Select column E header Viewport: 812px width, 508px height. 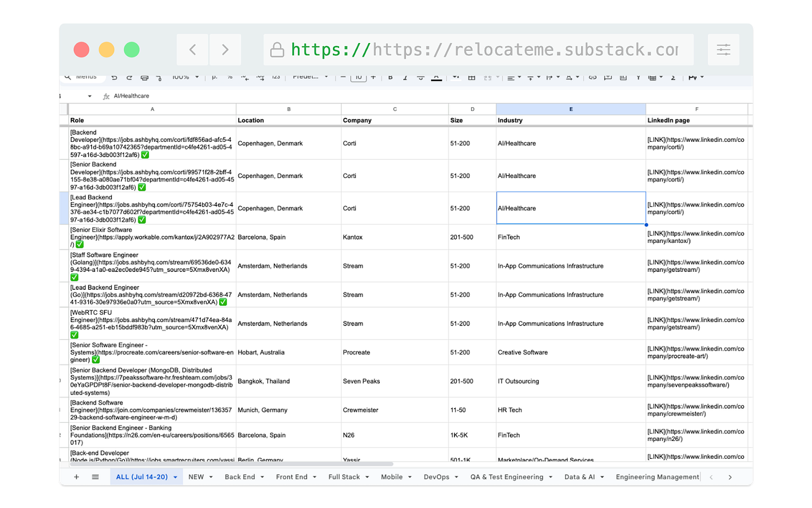pyautogui.click(x=571, y=109)
